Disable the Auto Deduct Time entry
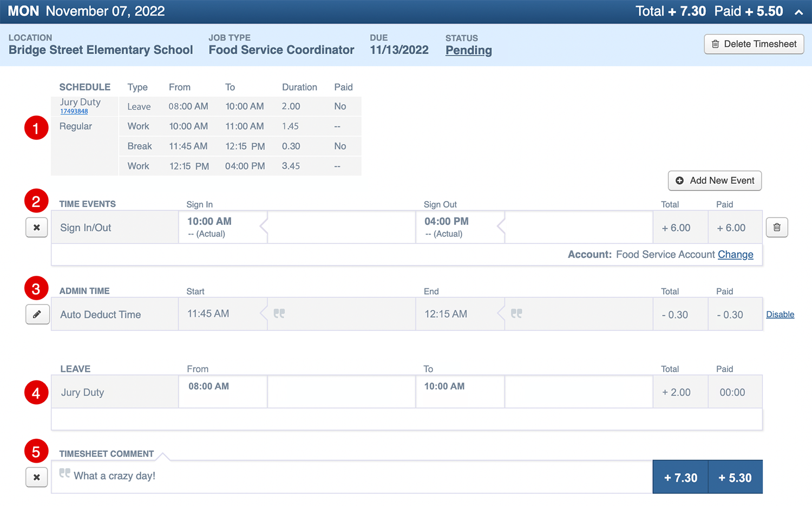Screen dimensions: 812x506 780,315
